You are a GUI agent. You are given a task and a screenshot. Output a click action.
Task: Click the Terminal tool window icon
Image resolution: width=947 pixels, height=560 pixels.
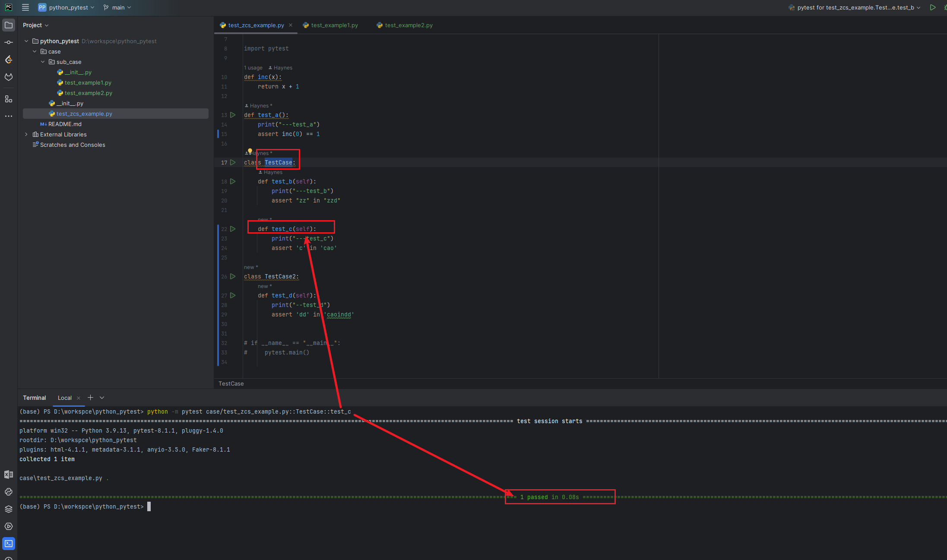(x=9, y=544)
